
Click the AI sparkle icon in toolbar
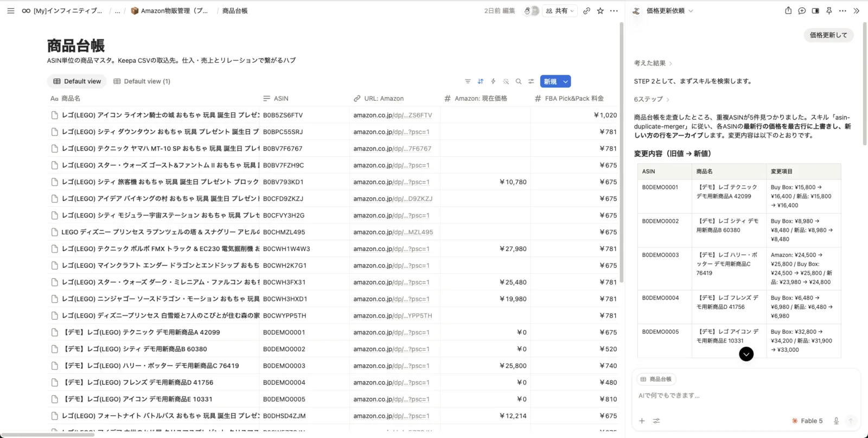pyautogui.click(x=506, y=81)
